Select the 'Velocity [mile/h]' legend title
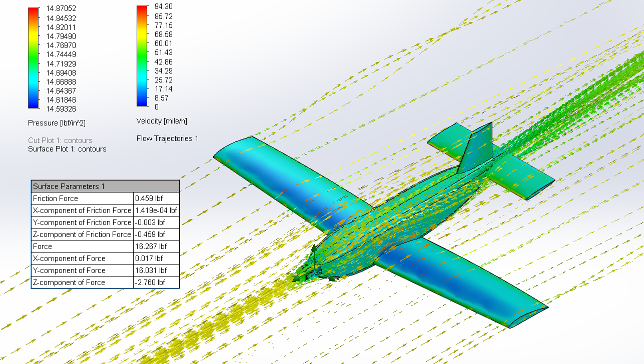644x364 pixels. click(162, 121)
